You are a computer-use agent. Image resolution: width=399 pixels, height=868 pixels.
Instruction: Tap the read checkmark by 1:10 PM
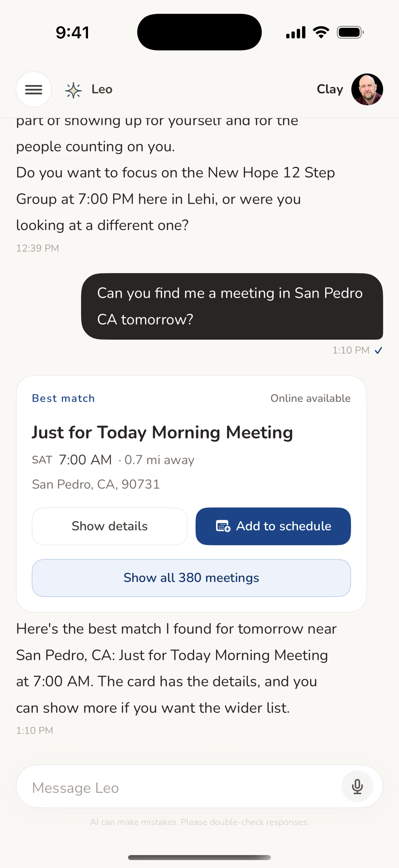(378, 351)
